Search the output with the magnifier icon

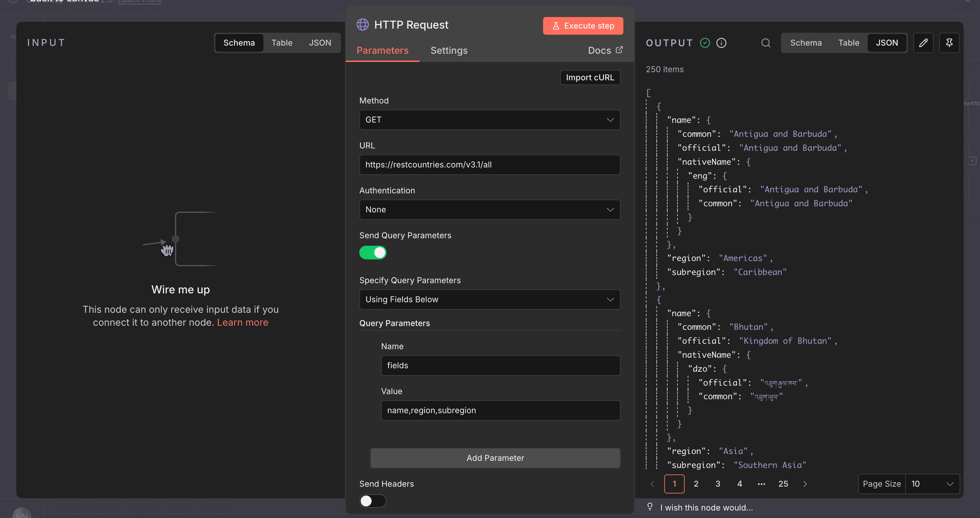(765, 43)
